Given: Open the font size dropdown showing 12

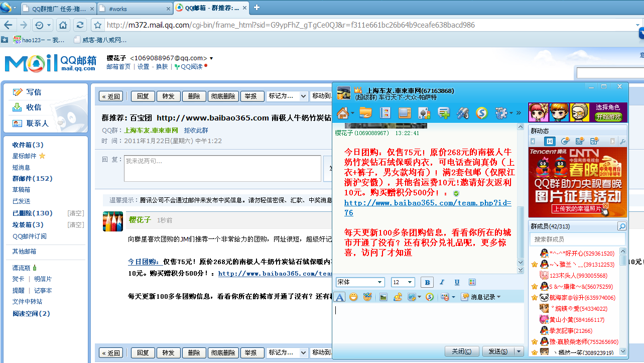Looking at the screenshot, I should 403,282.
